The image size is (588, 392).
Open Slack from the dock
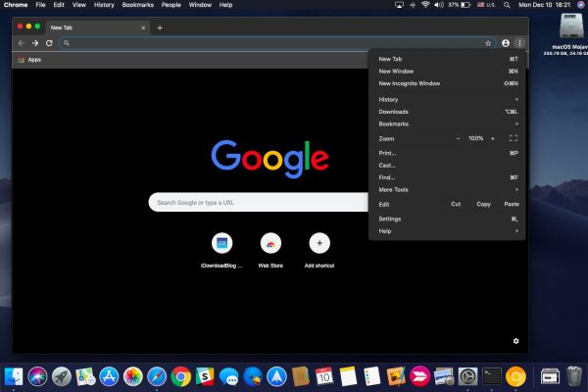pos(205,376)
